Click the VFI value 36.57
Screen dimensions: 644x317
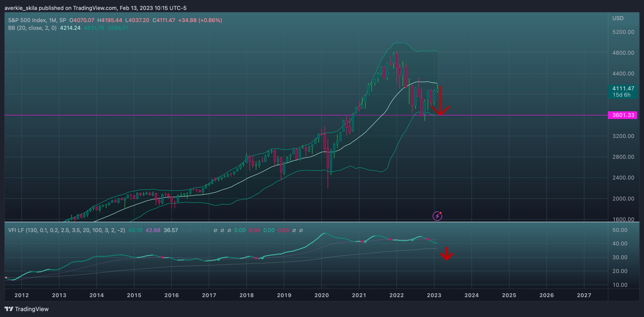tap(171, 230)
